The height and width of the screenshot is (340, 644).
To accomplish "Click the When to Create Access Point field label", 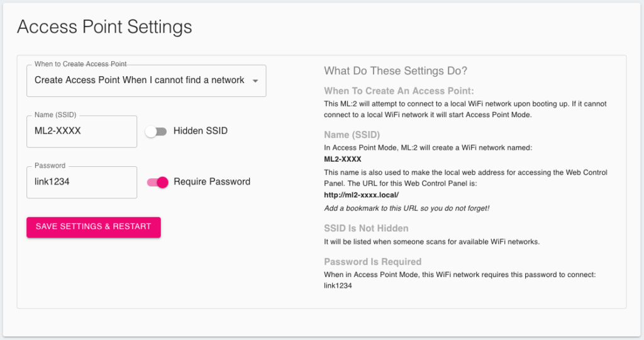I will pos(80,64).
